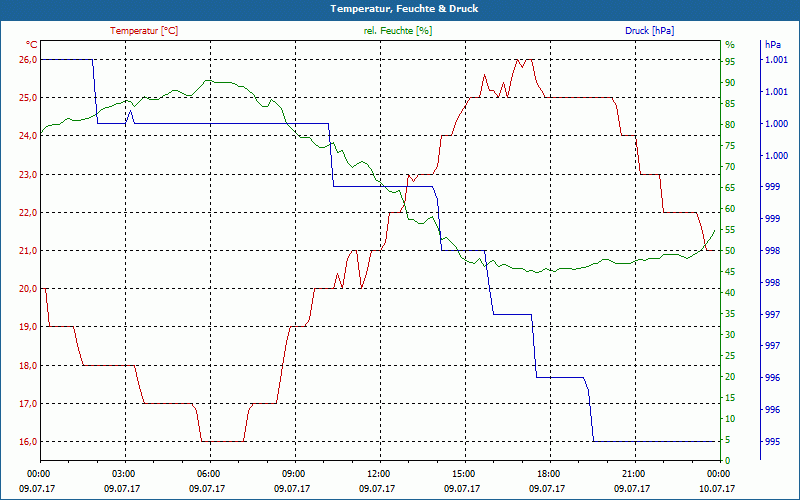
Task: Click 40 on the green humidity axis
Action: tap(730, 293)
